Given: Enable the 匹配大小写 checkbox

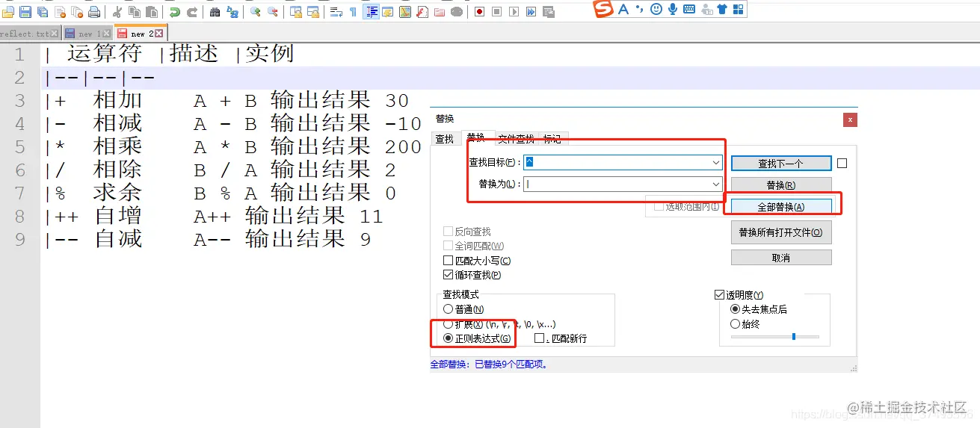Looking at the screenshot, I should (x=449, y=261).
